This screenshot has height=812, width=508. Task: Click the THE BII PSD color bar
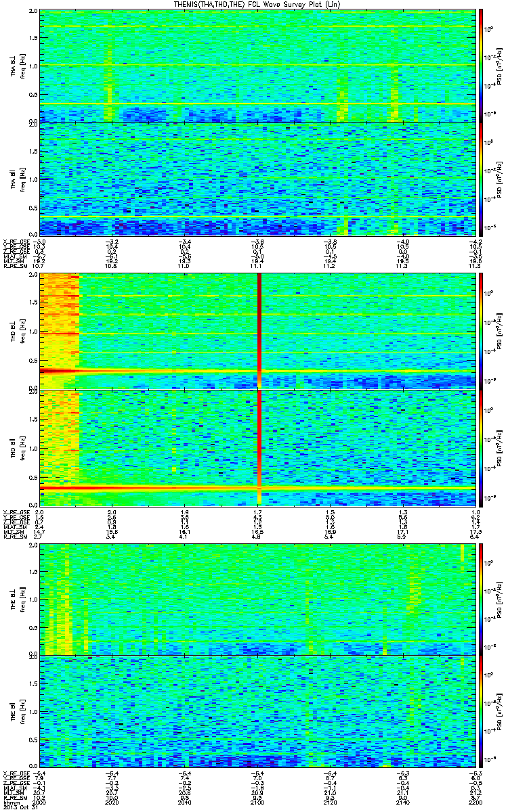(x=482, y=711)
